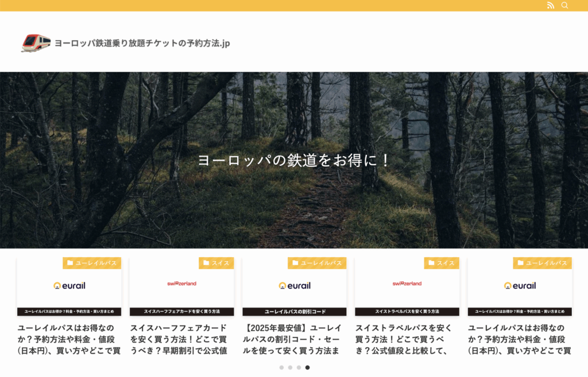The height and width of the screenshot is (377, 588).
Task: Open eurail thumbnail of ユーレイルパスの割引コード card
Action: coord(295,287)
